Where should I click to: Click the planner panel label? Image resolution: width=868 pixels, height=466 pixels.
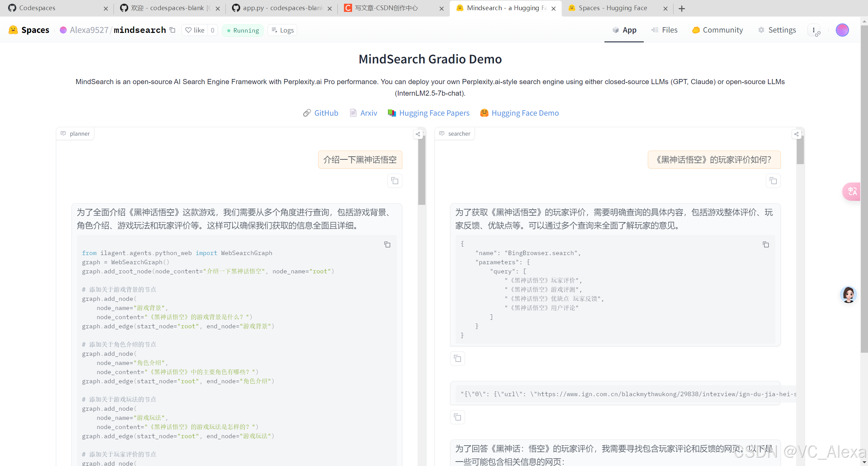point(75,134)
